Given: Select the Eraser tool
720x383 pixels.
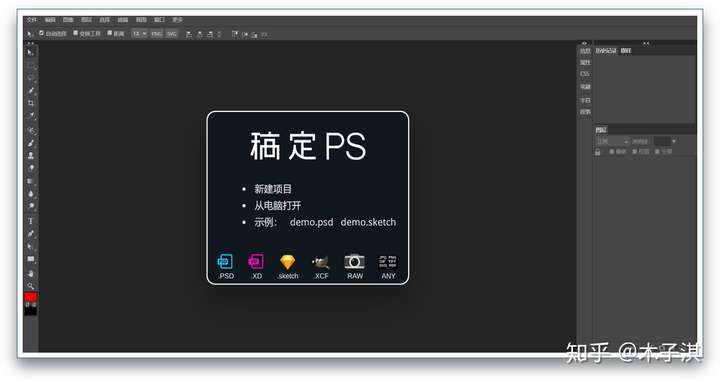Looking at the screenshot, I should click(x=31, y=169).
